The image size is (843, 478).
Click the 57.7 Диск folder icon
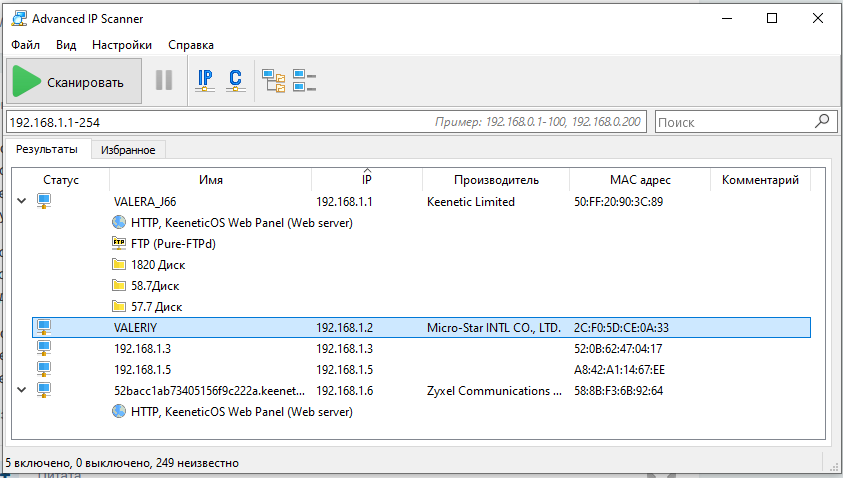pos(119,306)
